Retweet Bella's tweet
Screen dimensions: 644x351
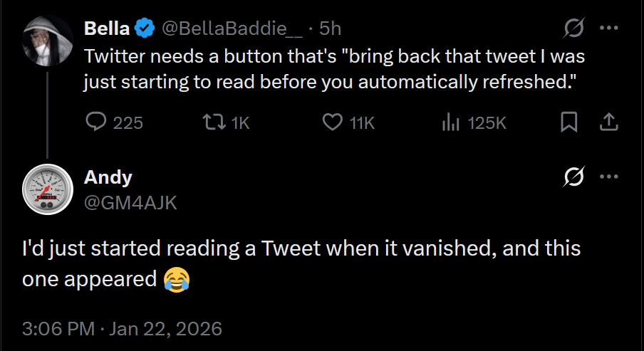click(212, 123)
